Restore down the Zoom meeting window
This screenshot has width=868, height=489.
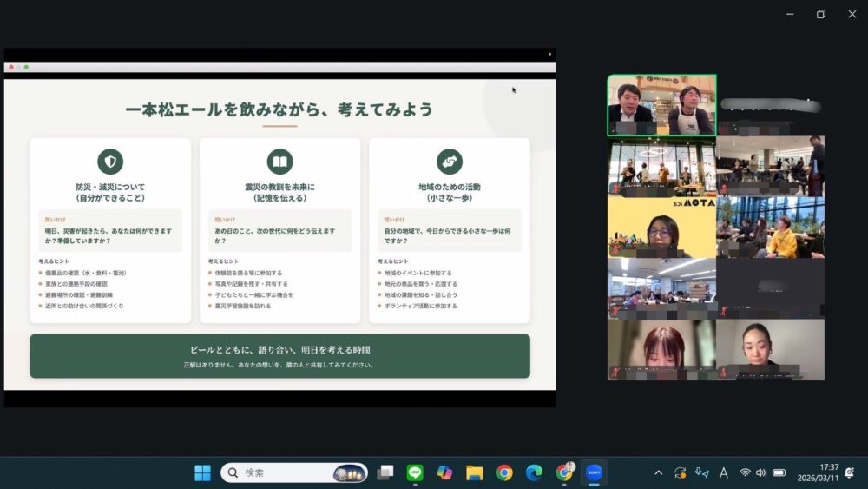[820, 14]
